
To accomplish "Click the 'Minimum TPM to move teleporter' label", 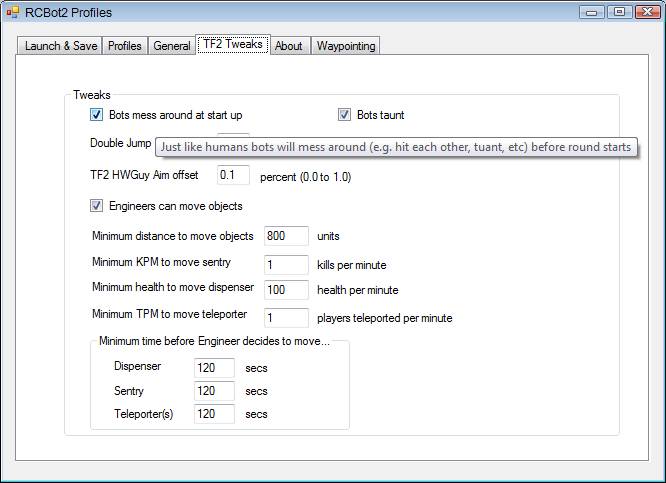I will pyautogui.click(x=169, y=314).
